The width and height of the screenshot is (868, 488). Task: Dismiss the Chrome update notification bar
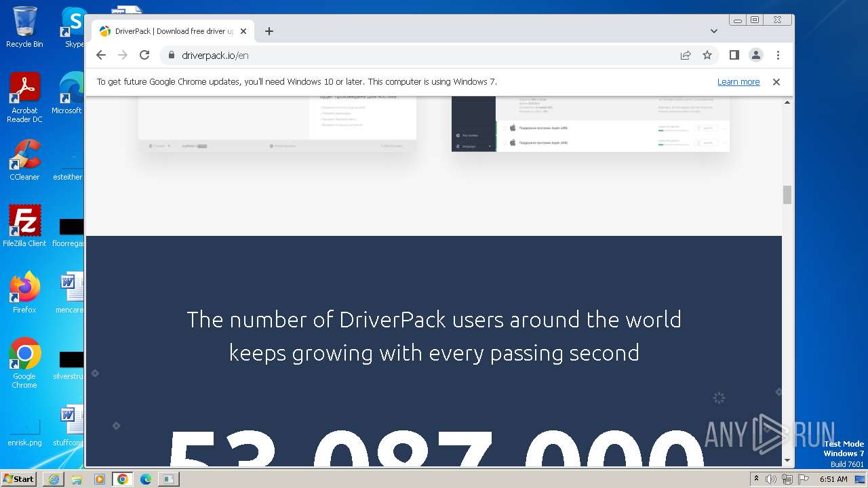[x=776, y=82]
